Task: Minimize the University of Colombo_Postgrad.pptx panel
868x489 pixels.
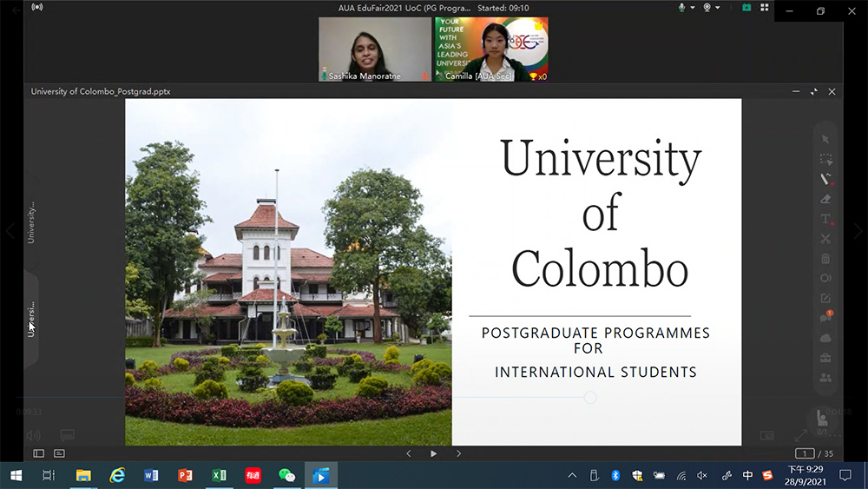Action: click(x=795, y=91)
